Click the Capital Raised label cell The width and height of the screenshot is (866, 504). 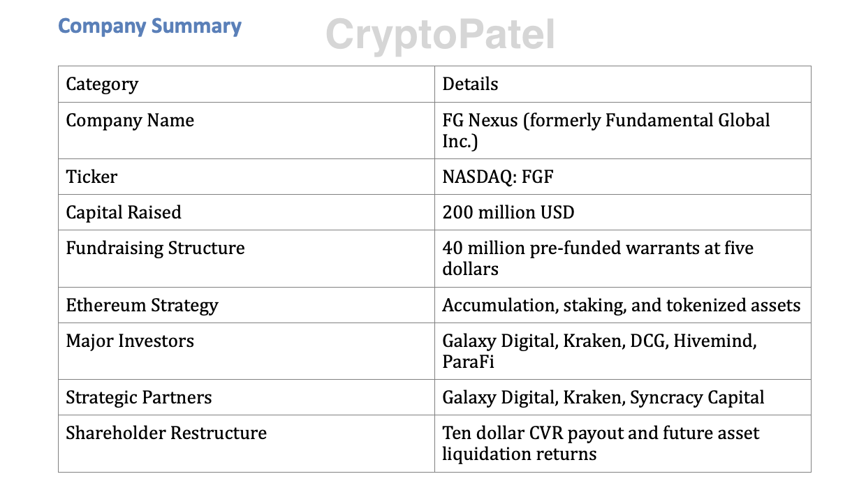tap(124, 212)
